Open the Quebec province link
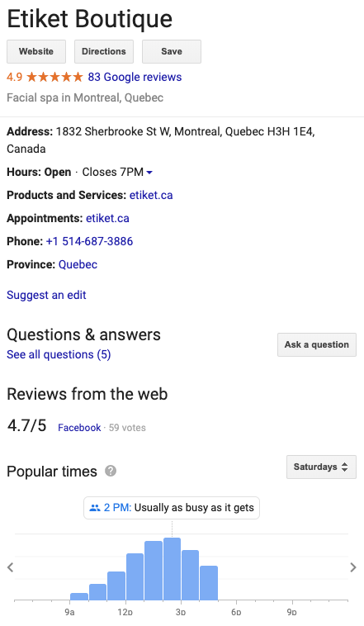Viewport: 364px width, 626px height. point(78,264)
